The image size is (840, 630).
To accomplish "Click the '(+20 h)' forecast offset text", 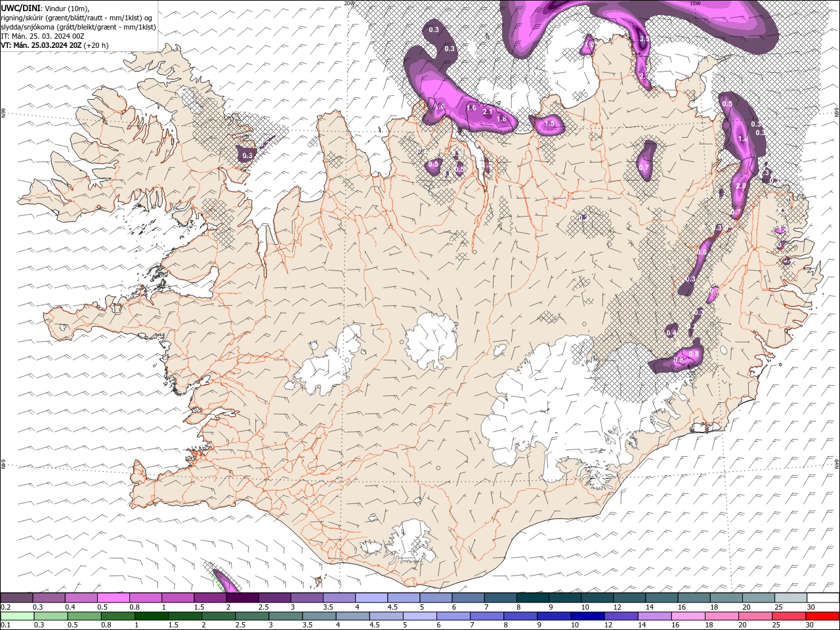I will (x=96, y=45).
